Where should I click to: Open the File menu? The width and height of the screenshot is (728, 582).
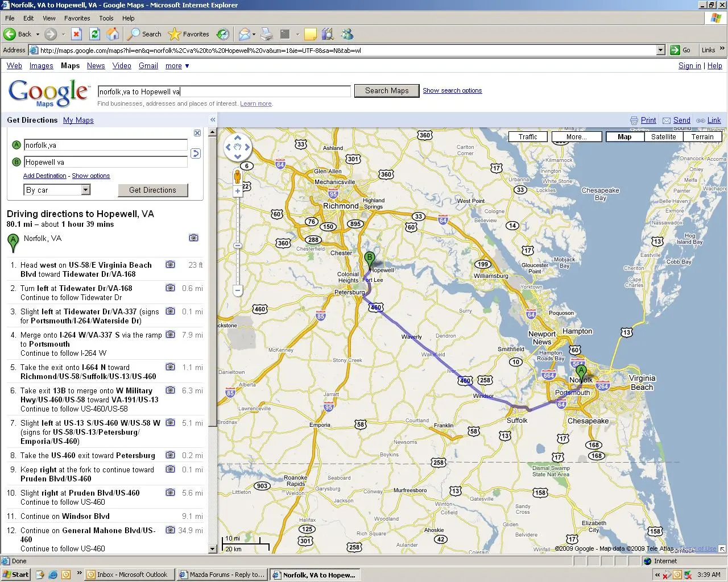[x=10, y=18]
